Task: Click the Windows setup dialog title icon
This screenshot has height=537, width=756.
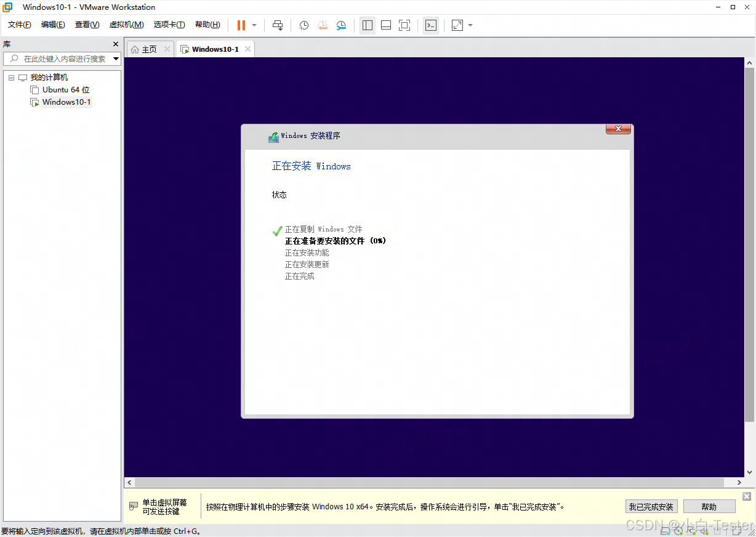Action: coord(273,137)
